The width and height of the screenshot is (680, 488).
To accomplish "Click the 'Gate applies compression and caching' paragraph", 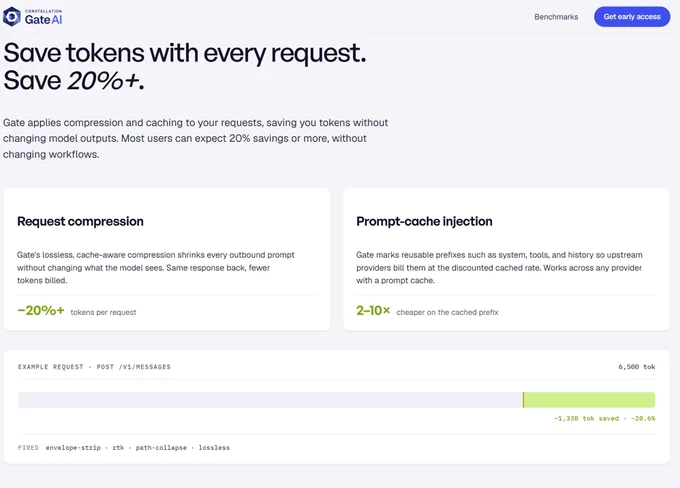I will coord(195,138).
